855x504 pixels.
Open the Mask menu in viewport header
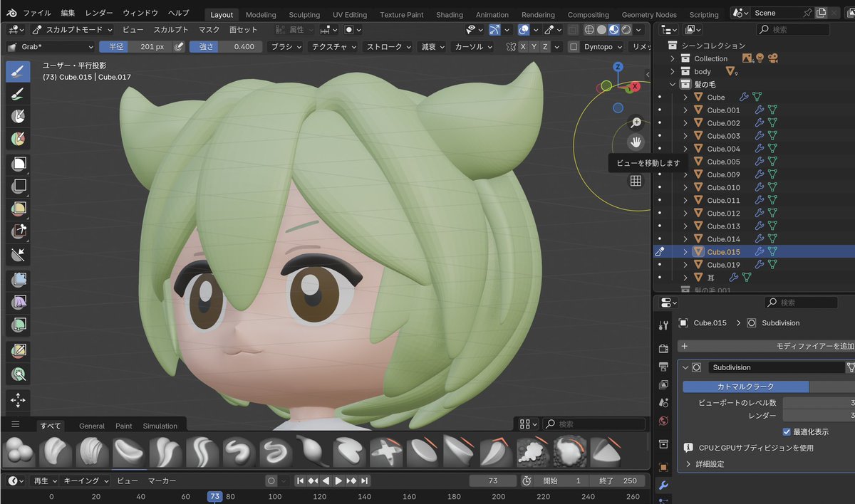pyautogui.click(x=209, y=30)
